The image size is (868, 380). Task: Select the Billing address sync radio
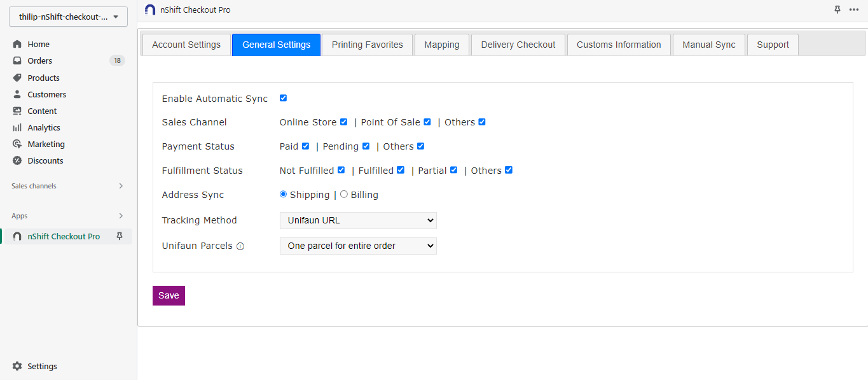tap(344, 194)
